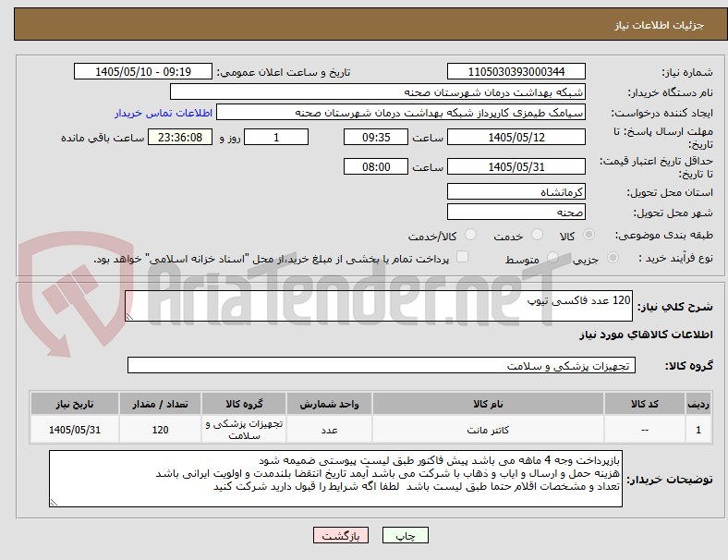
Task: Click the delivery province field کرمانشاه
Action: tap(516, 192)
